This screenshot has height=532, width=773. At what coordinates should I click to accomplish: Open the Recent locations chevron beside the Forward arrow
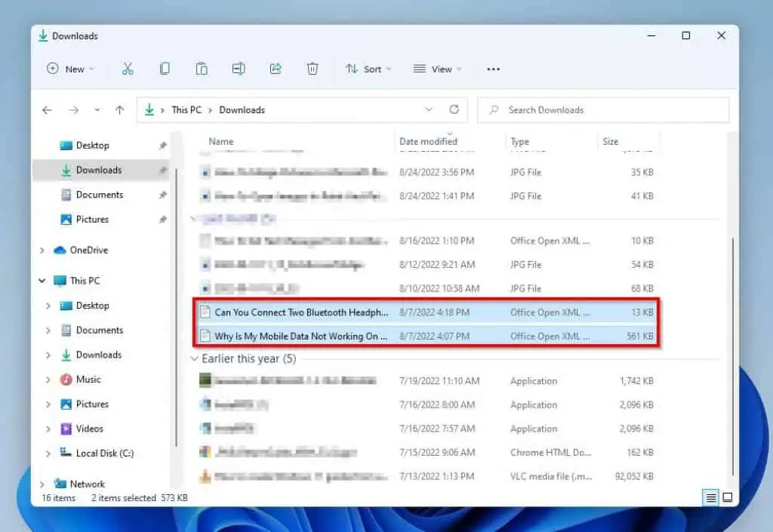97,110
